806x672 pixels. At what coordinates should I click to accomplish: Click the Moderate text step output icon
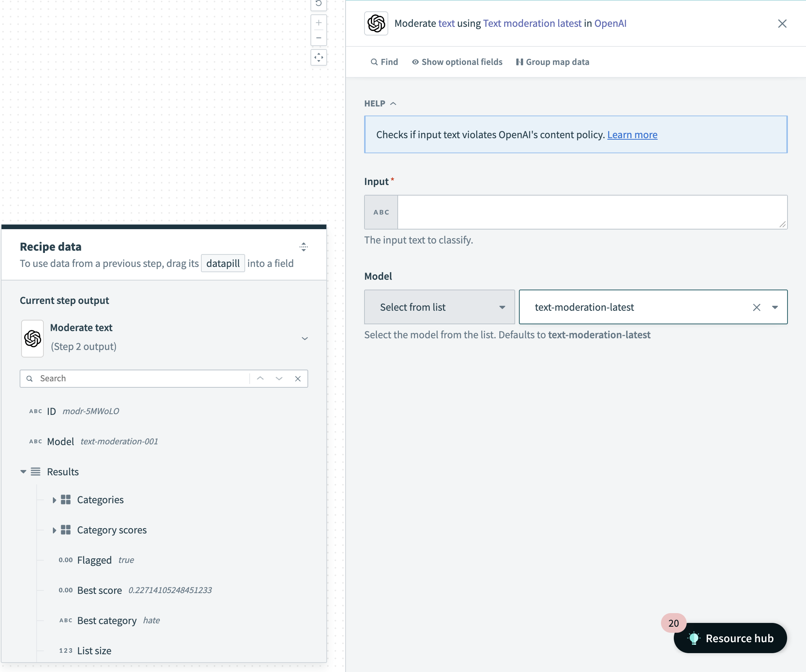[33, 338]
